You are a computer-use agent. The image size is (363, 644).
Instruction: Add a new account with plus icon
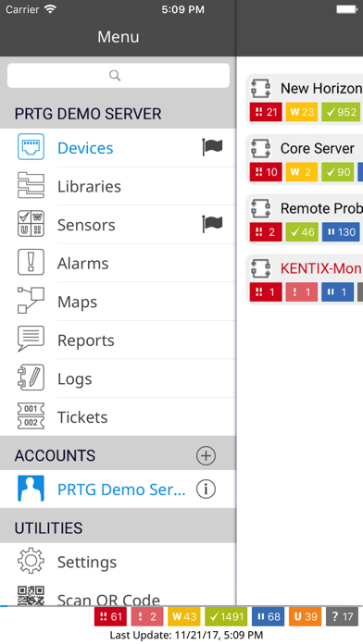point(206,455)
